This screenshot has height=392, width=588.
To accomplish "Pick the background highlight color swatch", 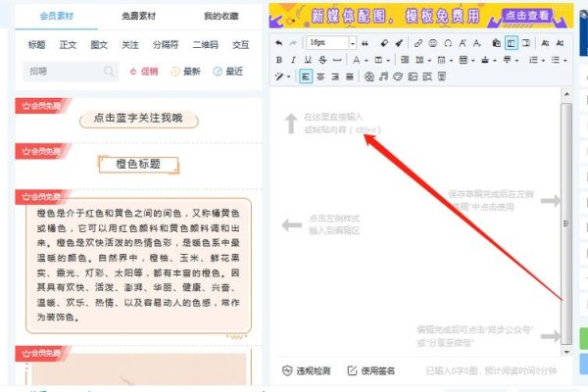I will pos(378,60).
